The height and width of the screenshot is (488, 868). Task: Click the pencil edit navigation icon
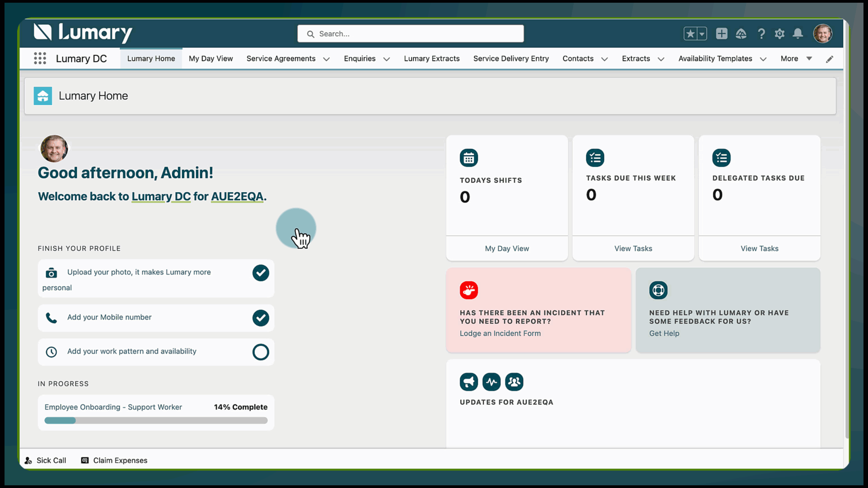[830, 59]
